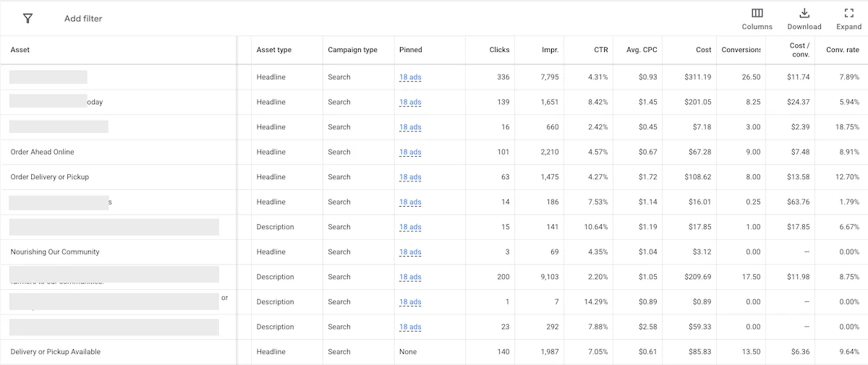Add a new filter
The width and height of the screenshot is (868, 365).
[x=83, y=18]
